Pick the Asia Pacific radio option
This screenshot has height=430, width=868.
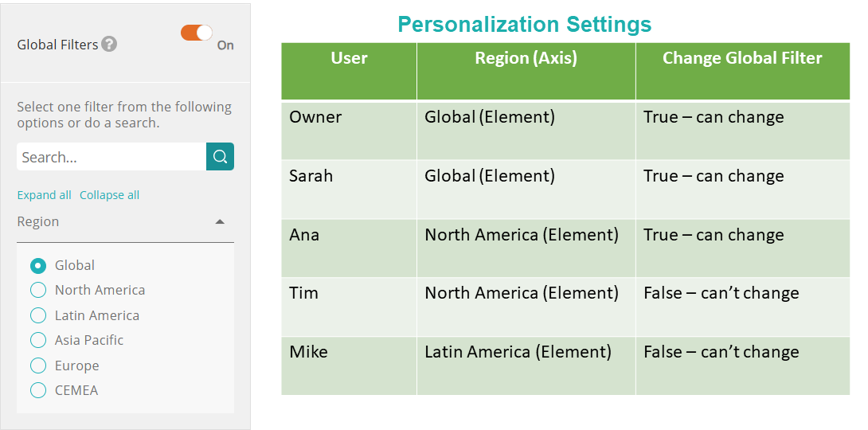tap(37, 340)
